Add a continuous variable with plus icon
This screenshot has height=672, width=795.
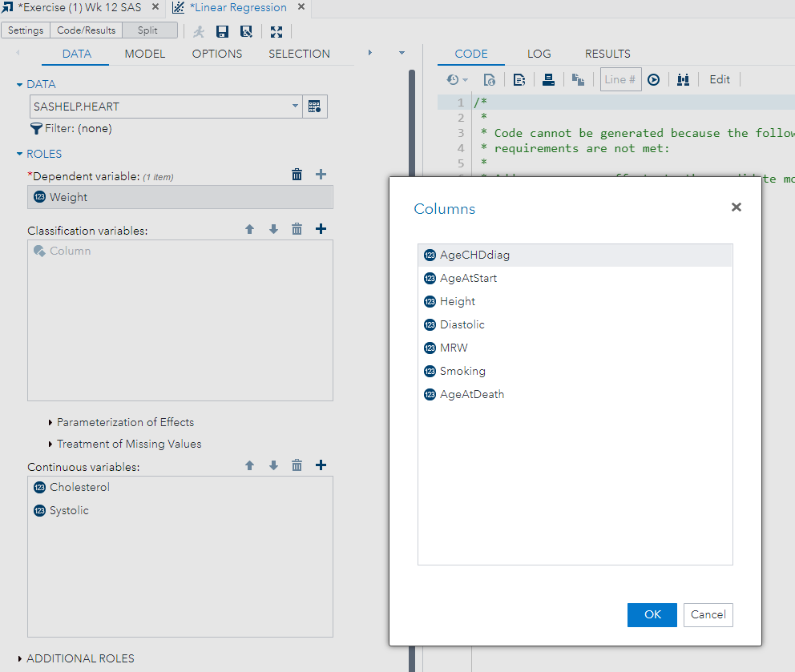[x=321, y=465]
